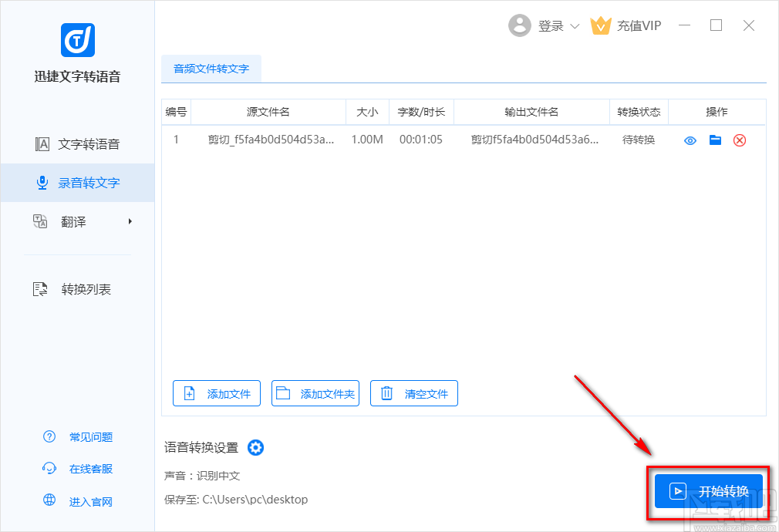Expand the 翻译 submenu arrow
This screenshot has height=532, width=779.
pyautogui.click(x=130, y=221)
